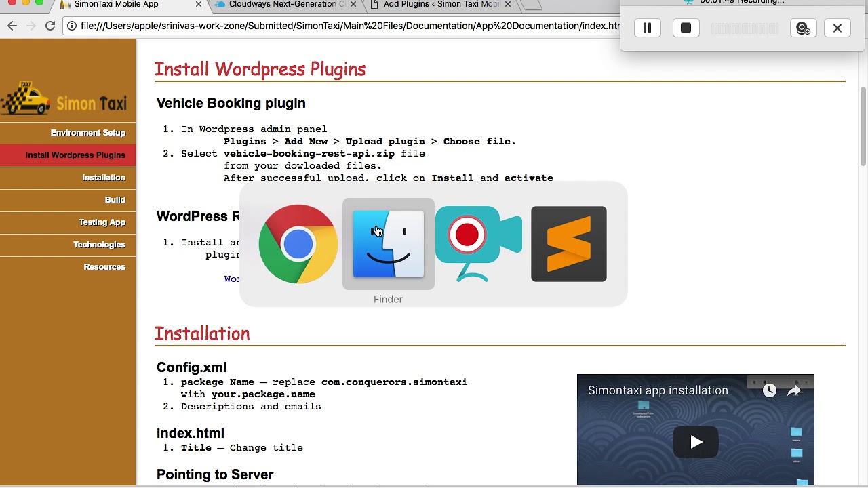The width and height of the screenshot is (868, 488).
Task: Switch to Cloudways Next-Generation tab
Action: tap(287, 5)
